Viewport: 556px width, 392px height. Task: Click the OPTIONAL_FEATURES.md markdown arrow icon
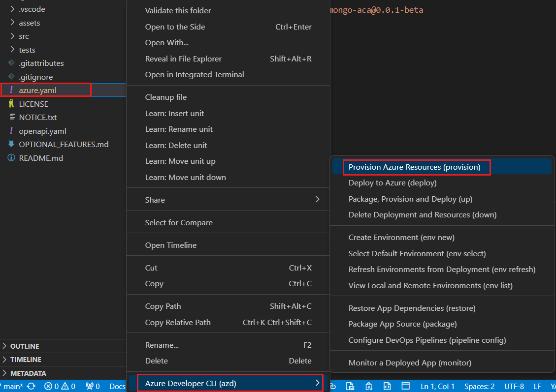coord(11,144)
